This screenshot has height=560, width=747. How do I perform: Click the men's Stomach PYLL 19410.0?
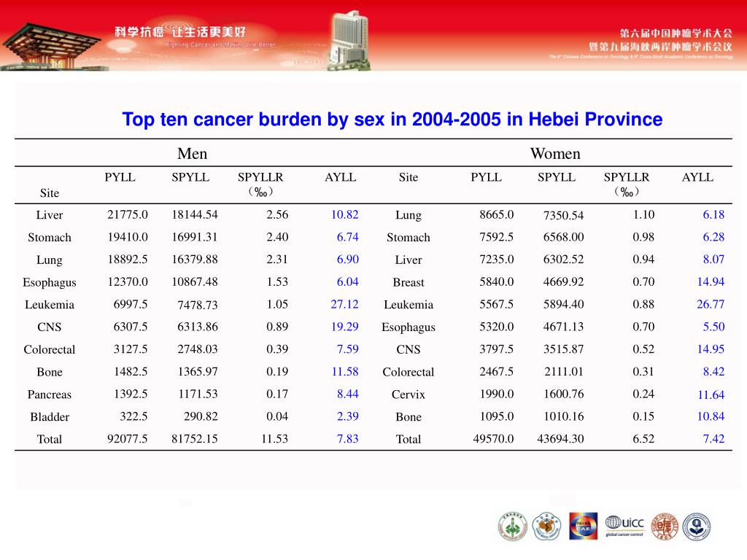(127, 237)
